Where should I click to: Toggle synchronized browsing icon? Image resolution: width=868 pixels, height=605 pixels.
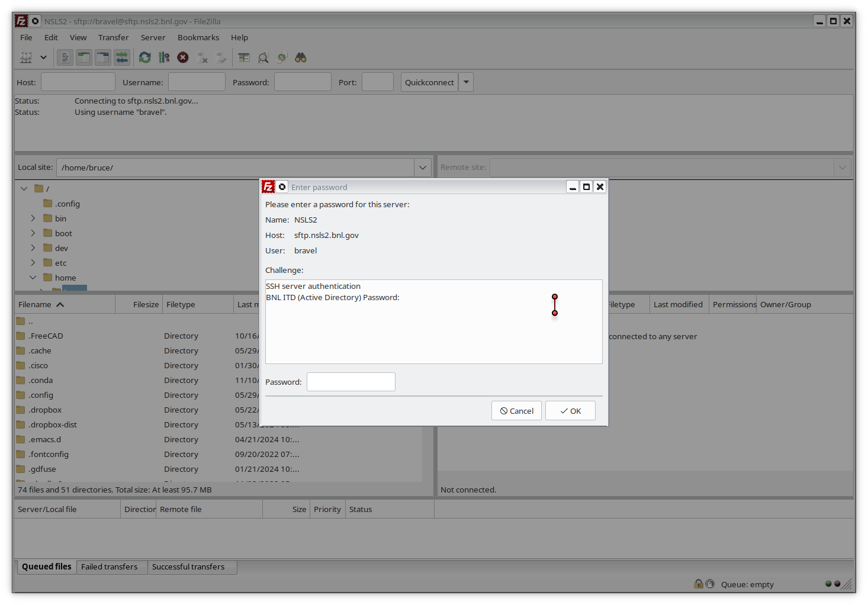[282, 57]
